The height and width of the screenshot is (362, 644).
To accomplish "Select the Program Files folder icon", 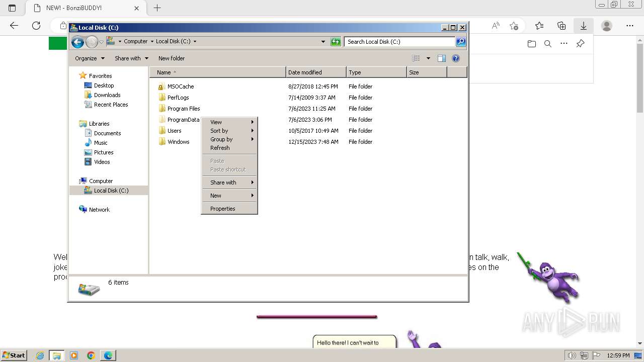I will click(x=162, y=109).
